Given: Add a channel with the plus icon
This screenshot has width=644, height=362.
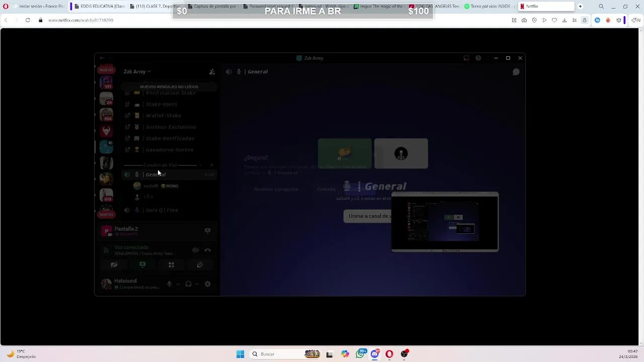Looking at the screenshot, I should 212,165.
